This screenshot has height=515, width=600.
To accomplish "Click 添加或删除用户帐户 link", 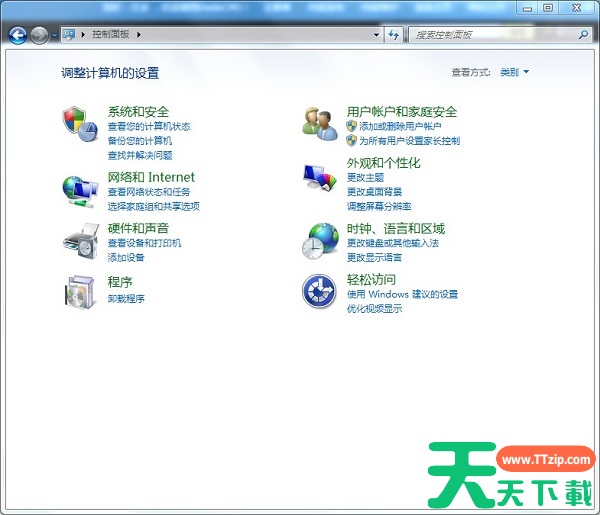I will (x=400, y=126).
